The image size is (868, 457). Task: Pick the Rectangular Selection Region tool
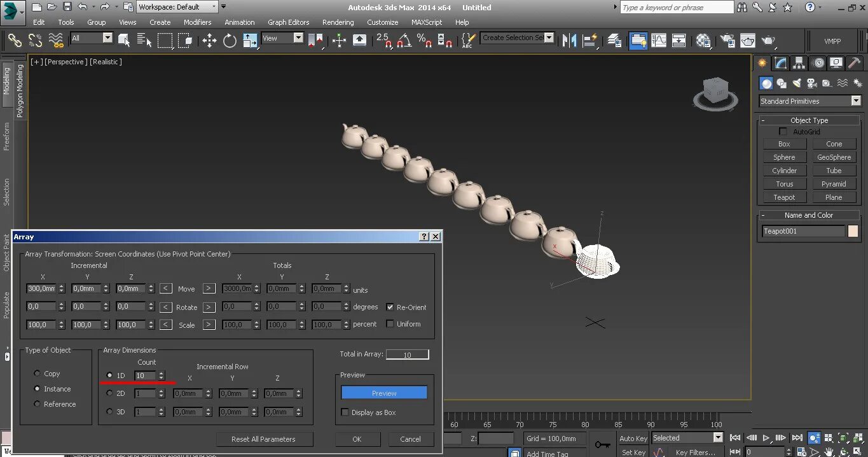[165, 41]
